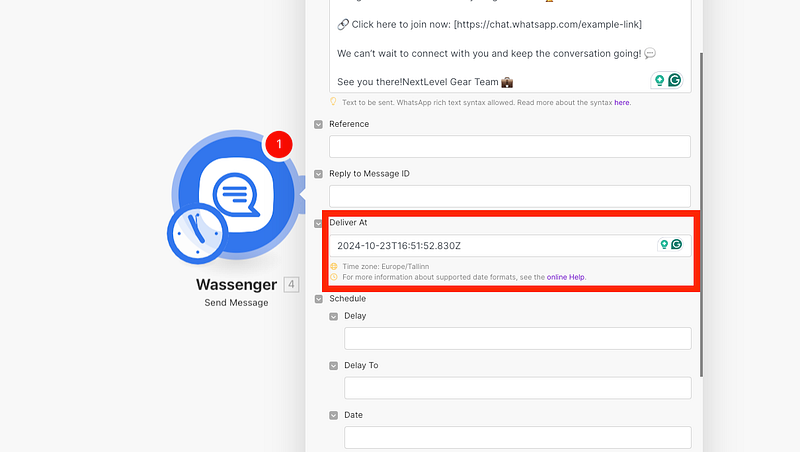This screenshot has width=800, height=452.
Task: Click the Reference text input field
Action: click(x=509, y=147)
